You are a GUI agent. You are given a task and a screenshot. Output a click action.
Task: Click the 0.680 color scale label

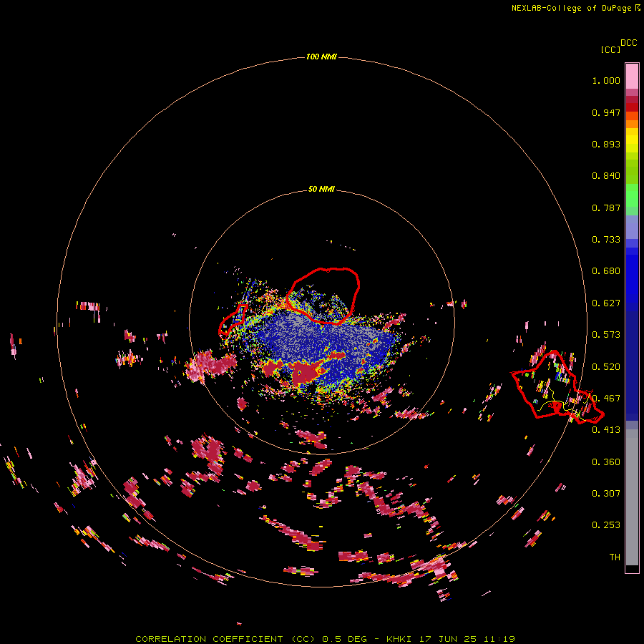[606, 271]
